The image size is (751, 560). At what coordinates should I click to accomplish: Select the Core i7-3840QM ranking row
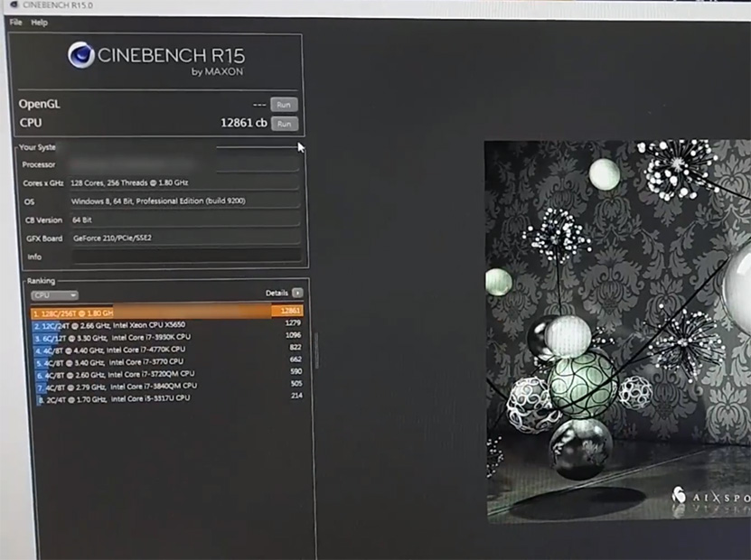(170, 387)
